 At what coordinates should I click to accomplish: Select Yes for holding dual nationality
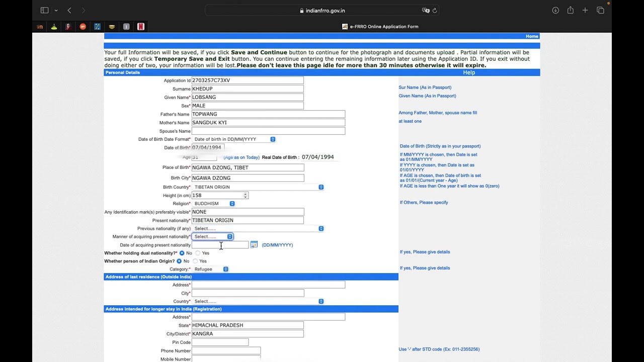(197, 253)
